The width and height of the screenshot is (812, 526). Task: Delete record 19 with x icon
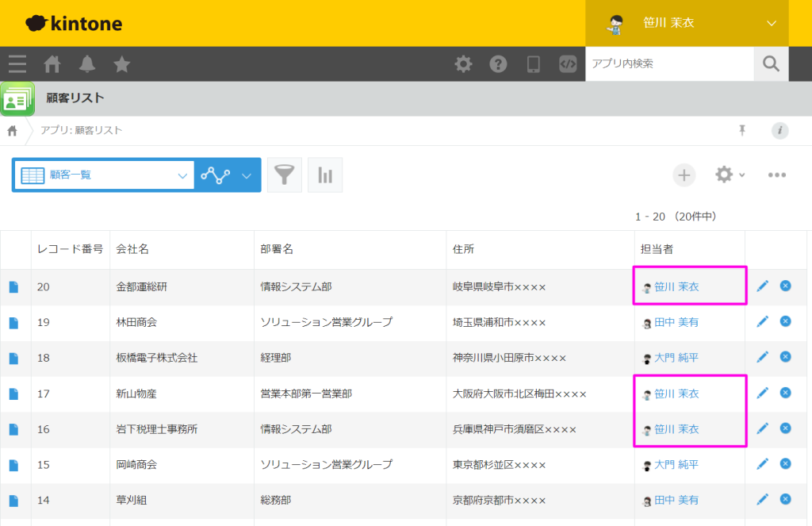786,321
